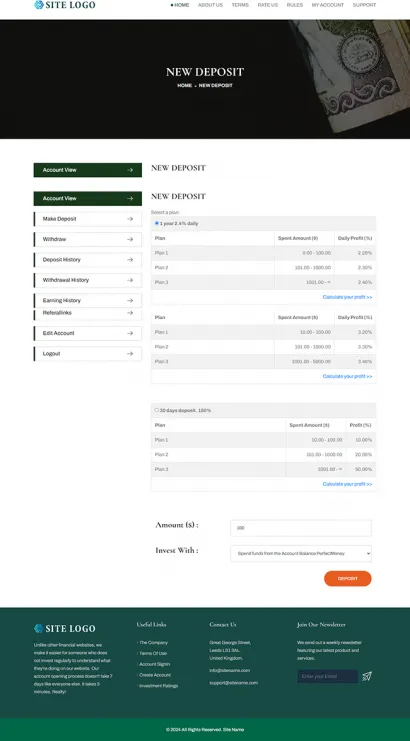Click the arrow icon on Earning History
This screenshot has width=410, height=741.
click(x=130, y=300)
